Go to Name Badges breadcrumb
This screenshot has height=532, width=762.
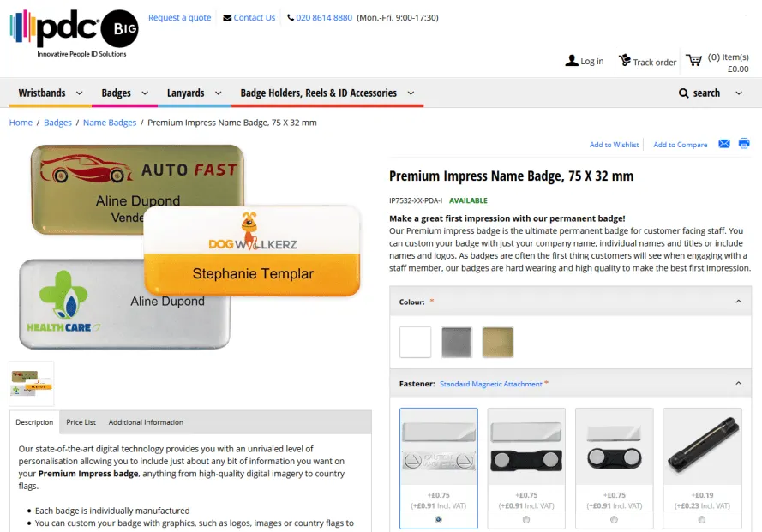110,123
